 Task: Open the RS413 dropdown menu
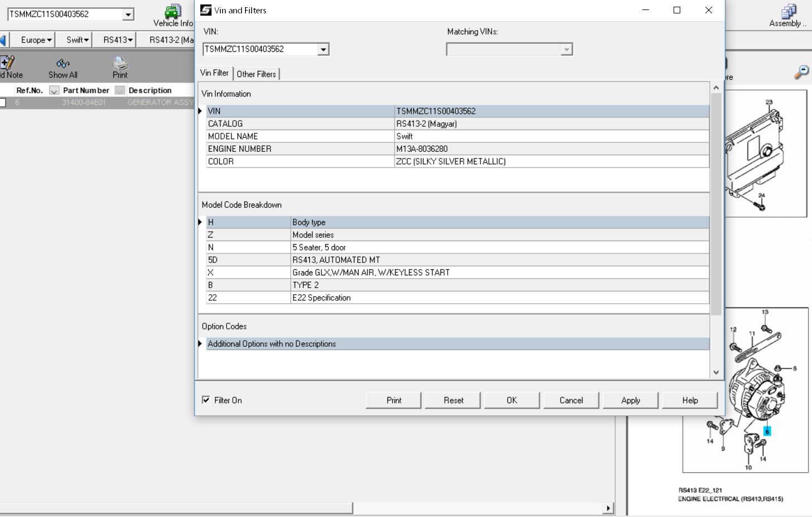(118, 40)
